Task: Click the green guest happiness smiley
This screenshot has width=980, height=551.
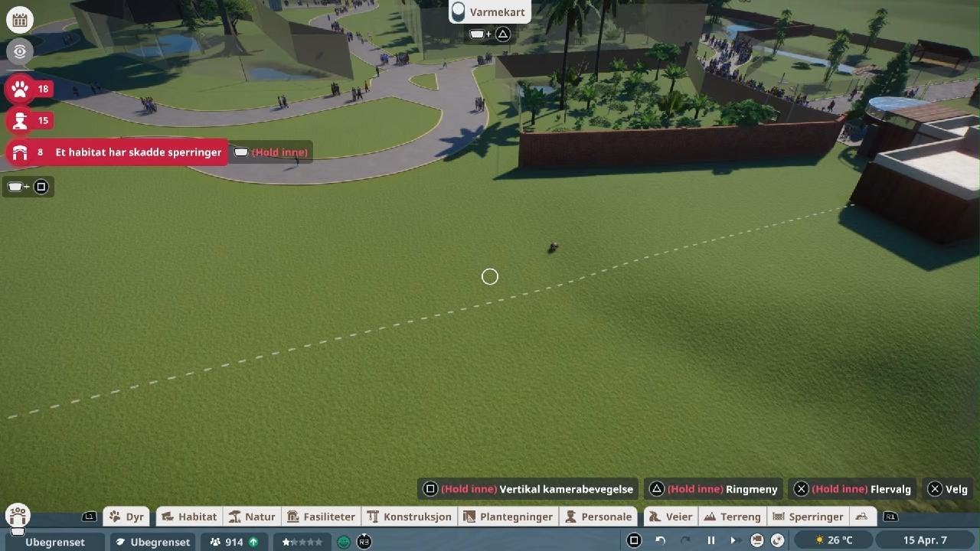Action: coord(344,542)
